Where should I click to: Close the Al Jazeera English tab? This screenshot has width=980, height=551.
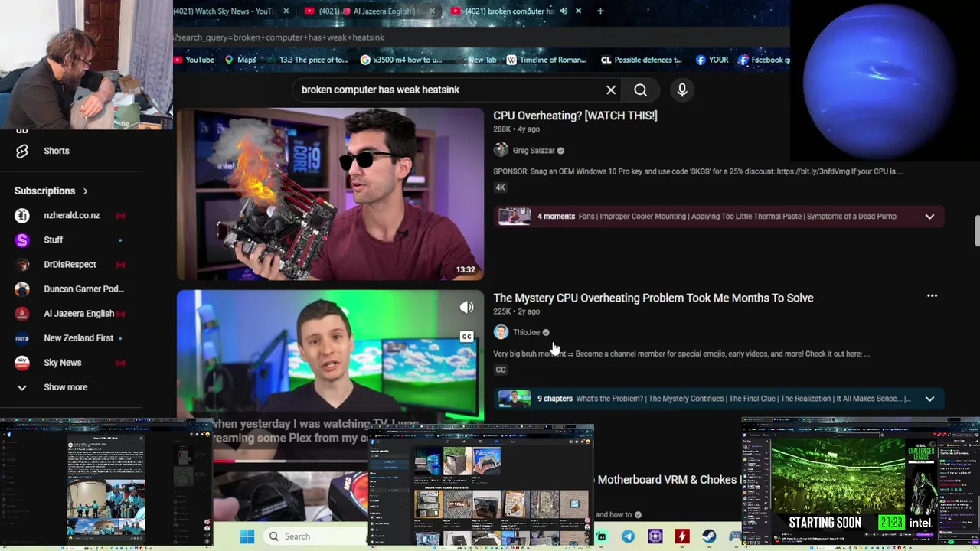(433, 11)
